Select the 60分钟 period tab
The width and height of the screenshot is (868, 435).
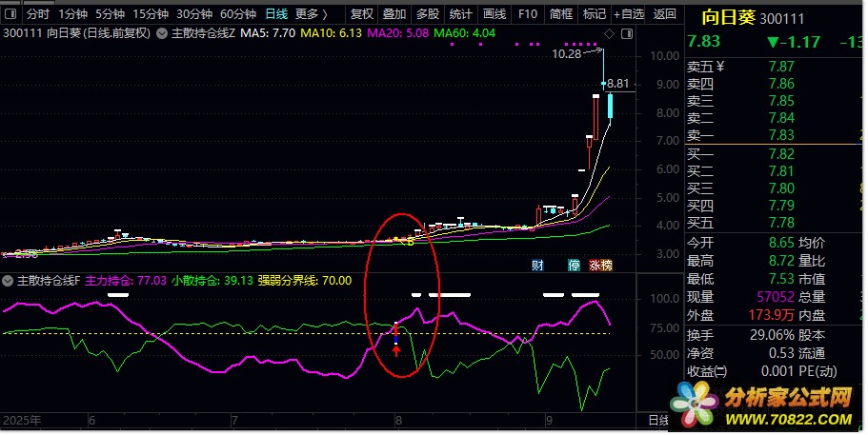tap(238, 14)
